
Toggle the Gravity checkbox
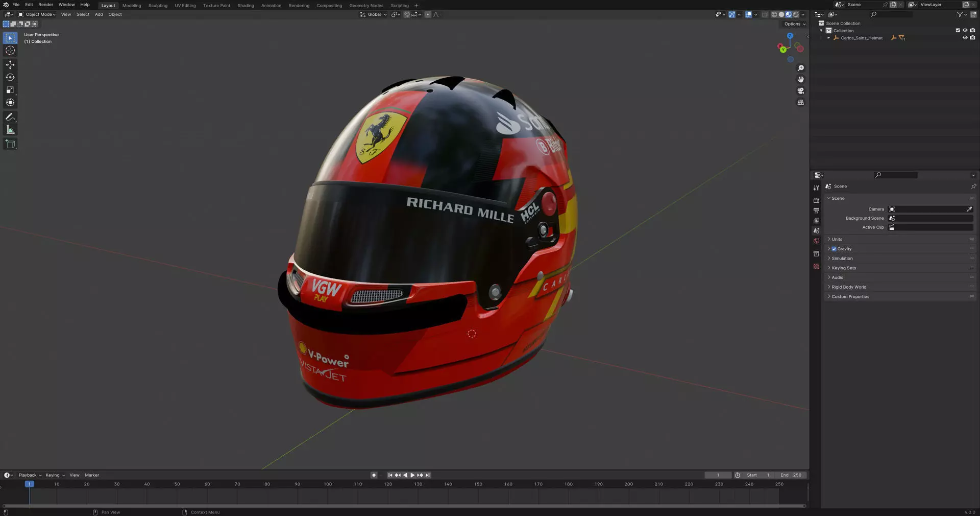click(834, 249)
